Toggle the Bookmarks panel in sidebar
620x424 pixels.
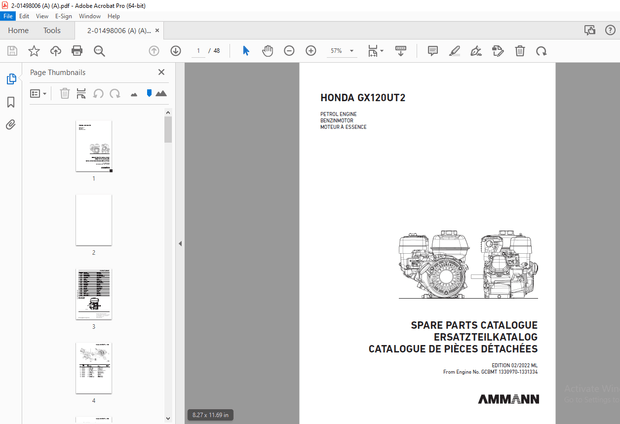11,102
